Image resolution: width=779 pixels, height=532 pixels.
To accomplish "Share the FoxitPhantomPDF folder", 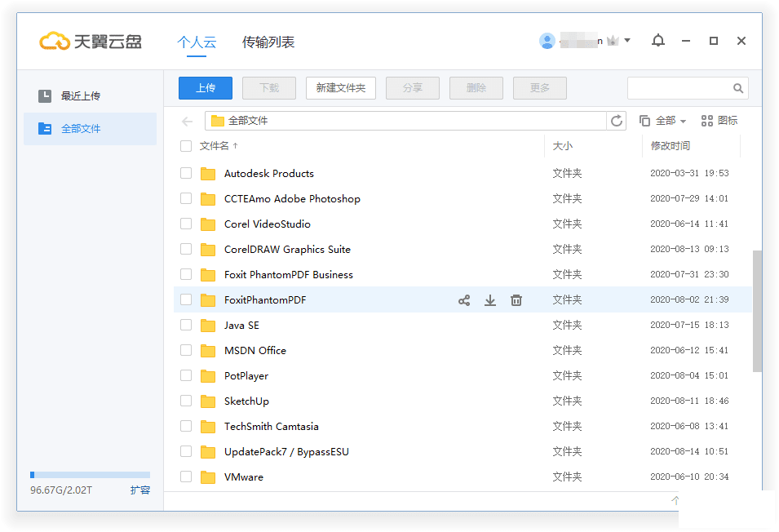I will point(464,300).
